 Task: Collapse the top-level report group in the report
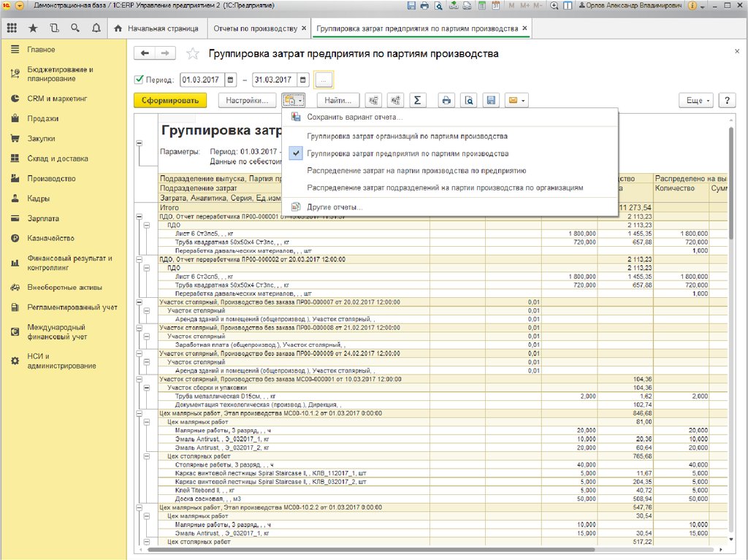point(140,144)
